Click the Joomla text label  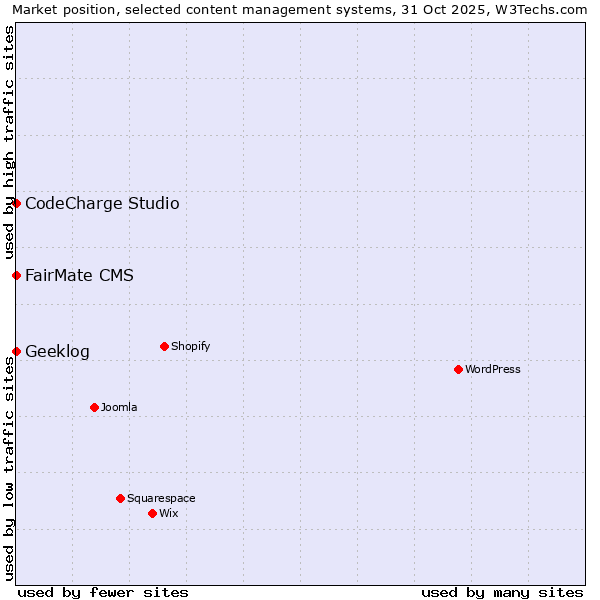pos(119,407)
